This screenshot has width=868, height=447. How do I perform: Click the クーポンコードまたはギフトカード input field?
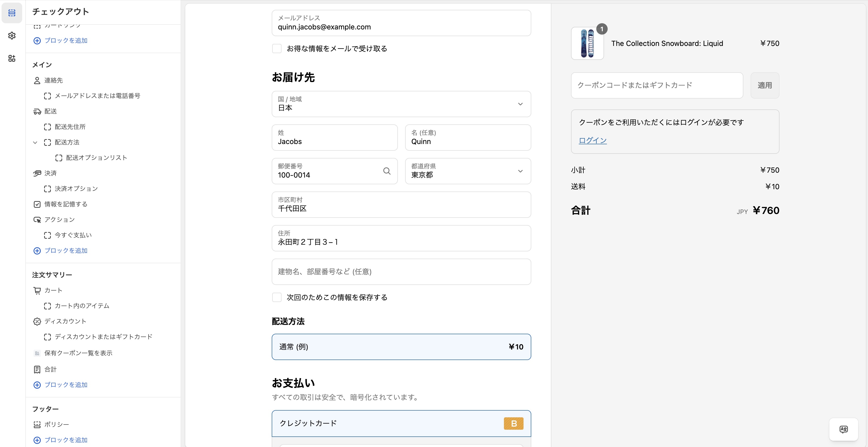pyautogui.click(x=656, y=85)
